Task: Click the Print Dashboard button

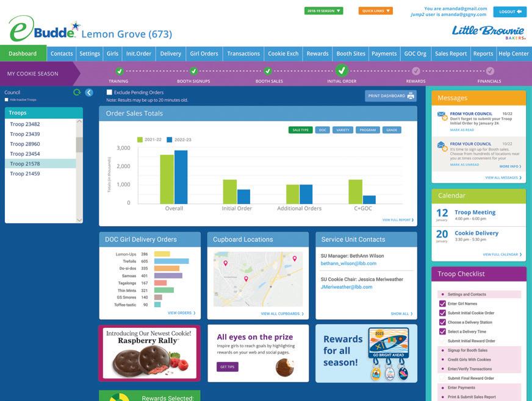Action: coord(391,96)
